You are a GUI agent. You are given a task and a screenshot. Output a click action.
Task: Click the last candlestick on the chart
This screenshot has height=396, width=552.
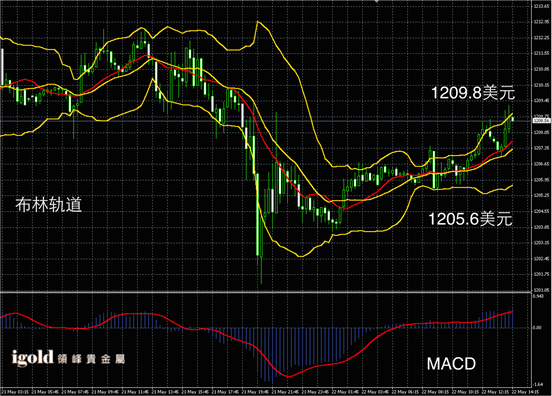(513, 119)
